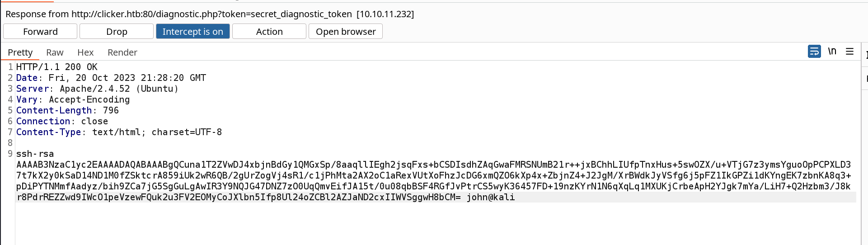Turn off the Intercept is on toggle

(193, 32)
